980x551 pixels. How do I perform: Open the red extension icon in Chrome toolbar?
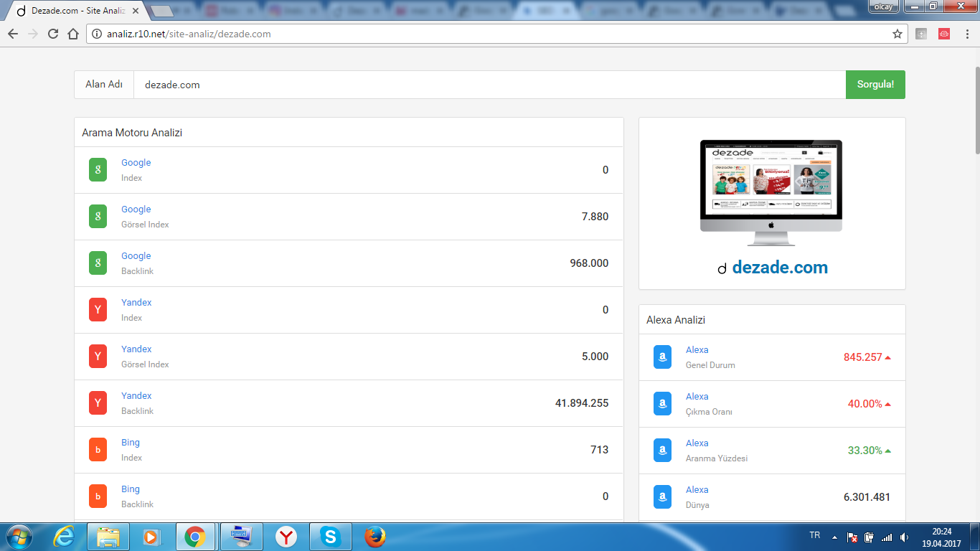[x=944, y=34]
